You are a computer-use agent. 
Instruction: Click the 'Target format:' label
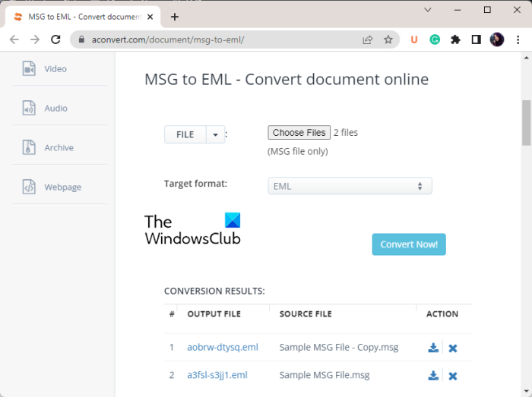(x=195, y=184)
